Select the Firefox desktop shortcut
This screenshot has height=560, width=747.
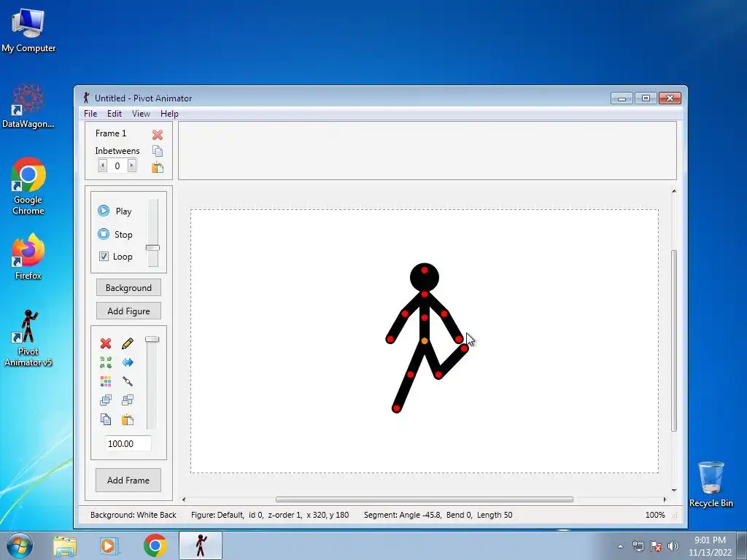(28, 256)
